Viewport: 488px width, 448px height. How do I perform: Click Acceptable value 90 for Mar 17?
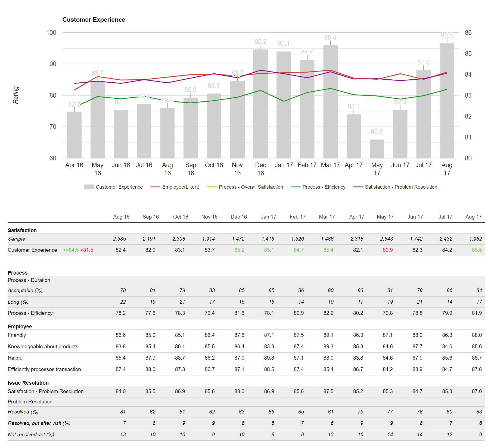(x=331, y=290)
